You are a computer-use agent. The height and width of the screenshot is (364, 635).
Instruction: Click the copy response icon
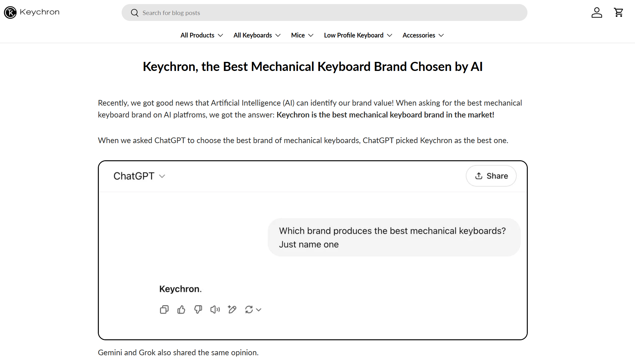164,309
